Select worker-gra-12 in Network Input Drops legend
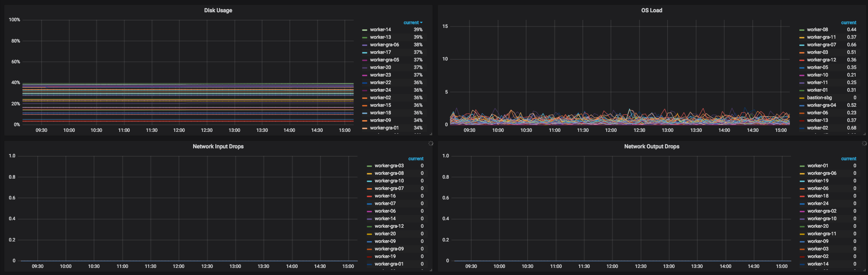The height and width of the screenshot is (275, 868). 389,226
